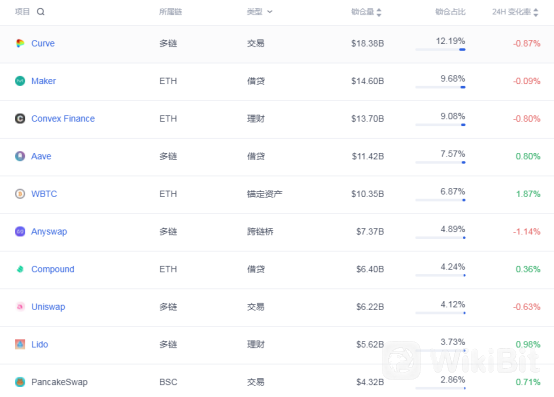Click the Curve rainbow logo icon

20,43
